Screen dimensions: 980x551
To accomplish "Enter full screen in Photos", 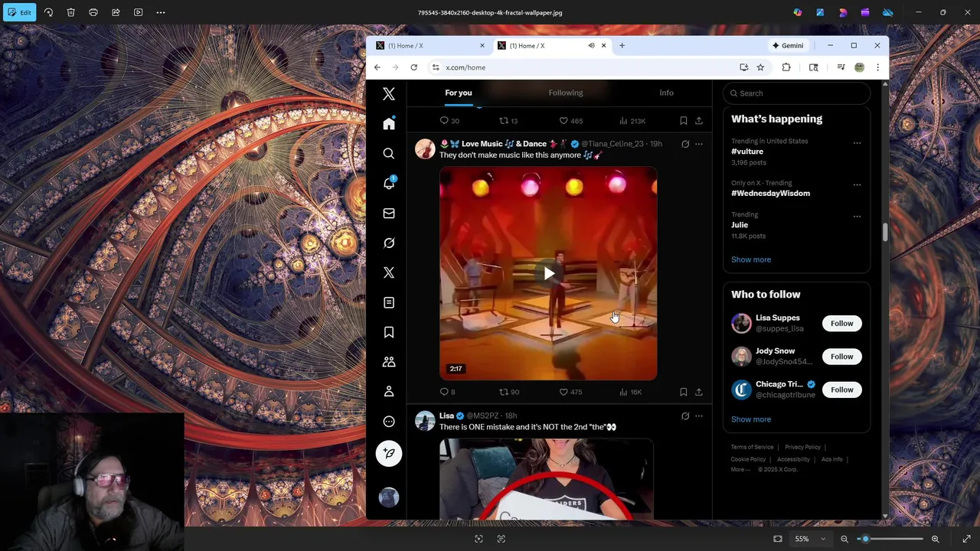I will 966,539.
